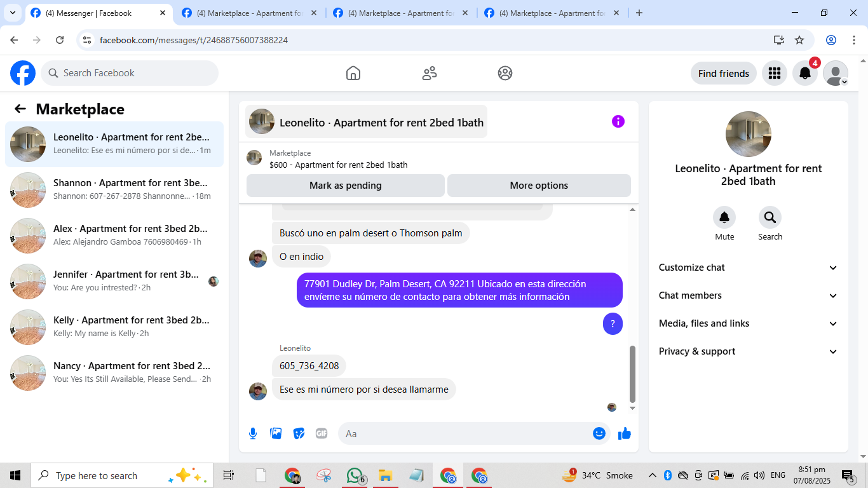Open a new browser tab
Viewport: 868px width, 488px height.
639,13
